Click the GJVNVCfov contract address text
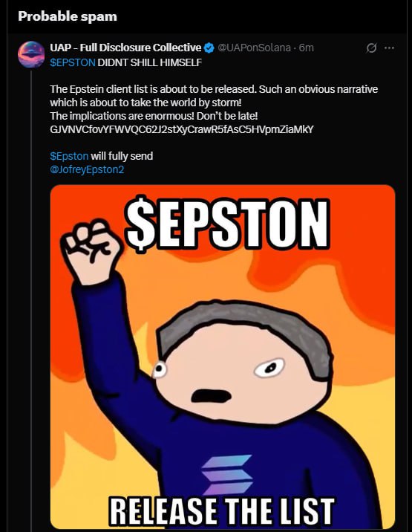The height and width of the screenshot is (532, 412). click(182, 129)
